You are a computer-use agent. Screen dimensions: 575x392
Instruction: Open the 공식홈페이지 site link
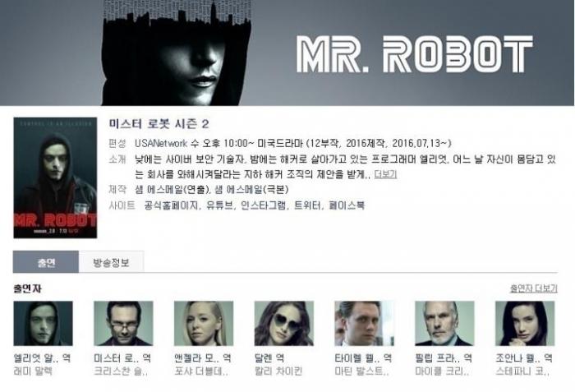(172, 205)
